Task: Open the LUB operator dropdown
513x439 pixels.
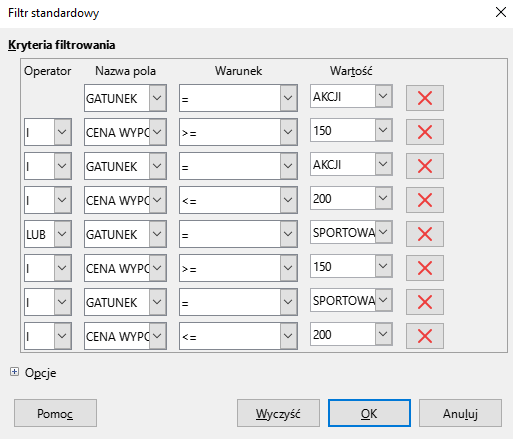Action: coord(62,234)
